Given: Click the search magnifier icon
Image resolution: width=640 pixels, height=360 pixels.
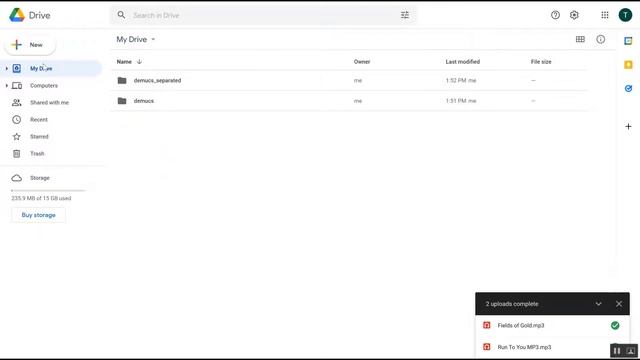Looking at the screenshot, I should point(121,15).
